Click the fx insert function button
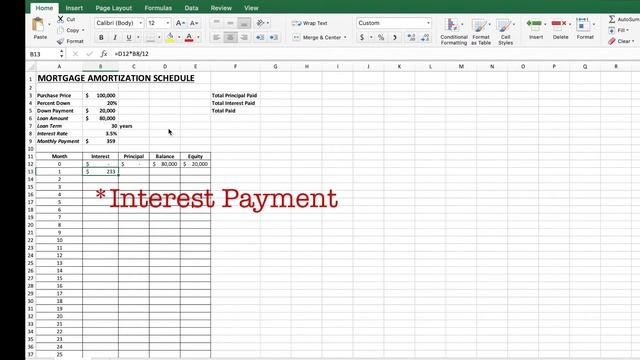640x360 pixels. [104, 54]
